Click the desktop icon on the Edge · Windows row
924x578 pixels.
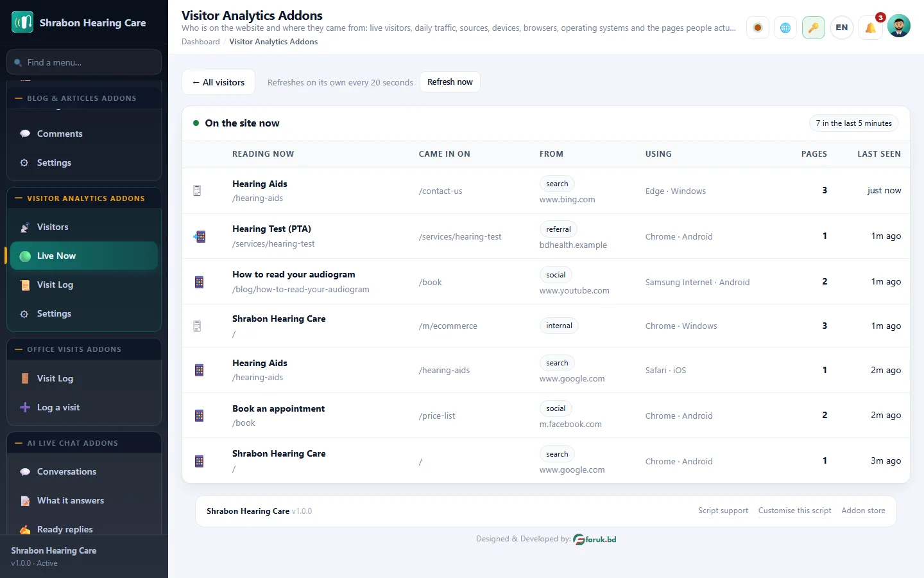(x=197, y=191)
